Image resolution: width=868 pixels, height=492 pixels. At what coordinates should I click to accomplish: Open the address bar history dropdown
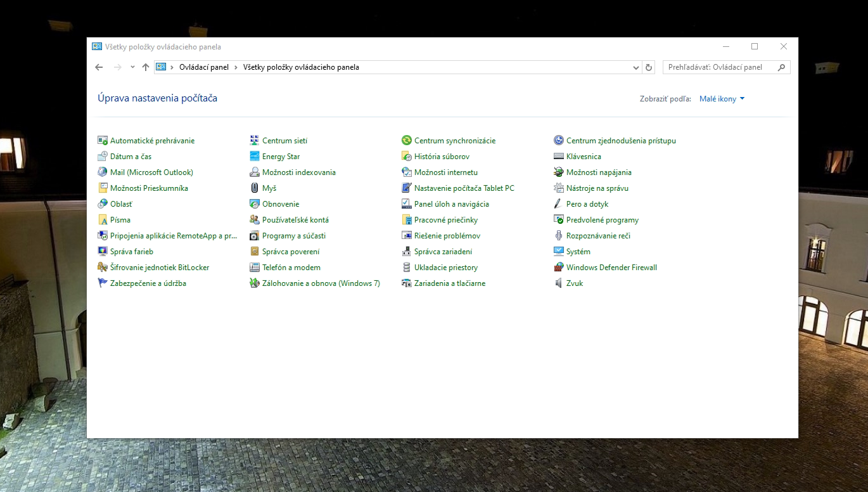(636, 67)
